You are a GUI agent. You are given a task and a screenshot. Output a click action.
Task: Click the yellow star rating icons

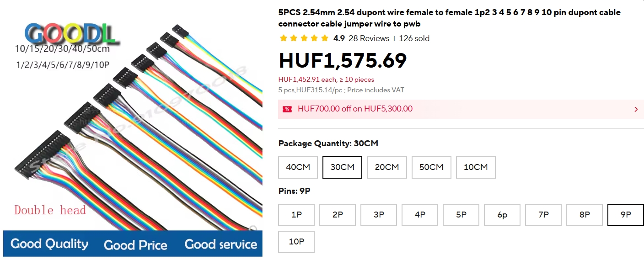tap(304, 38)
